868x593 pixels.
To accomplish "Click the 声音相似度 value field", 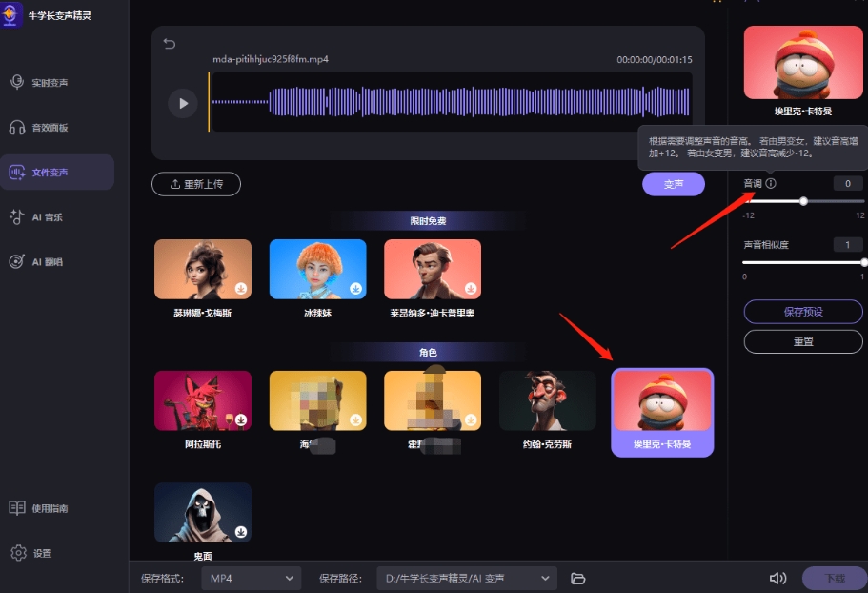I will [848, 245].
